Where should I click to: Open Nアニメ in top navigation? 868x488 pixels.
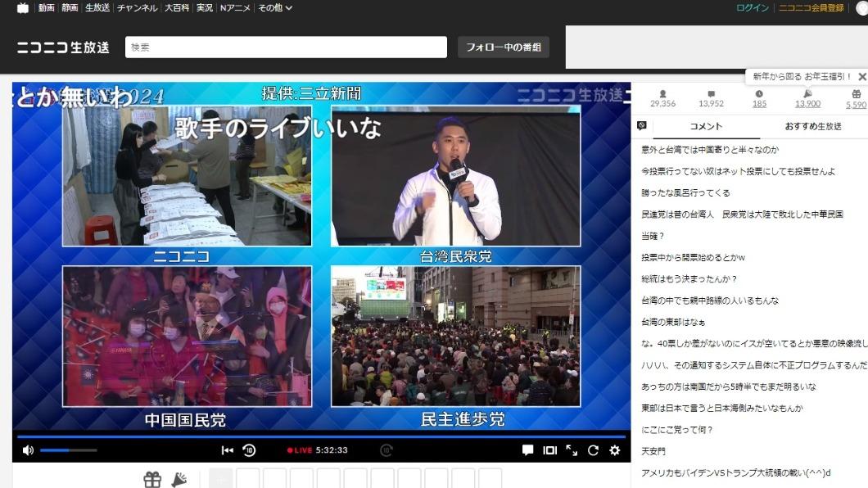click(235, 7)
